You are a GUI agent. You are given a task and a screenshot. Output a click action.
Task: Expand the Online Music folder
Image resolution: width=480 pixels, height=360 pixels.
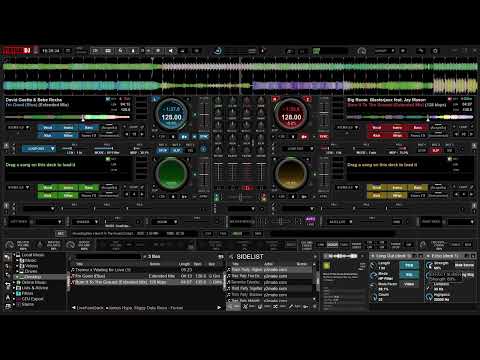tap(14, 282)
